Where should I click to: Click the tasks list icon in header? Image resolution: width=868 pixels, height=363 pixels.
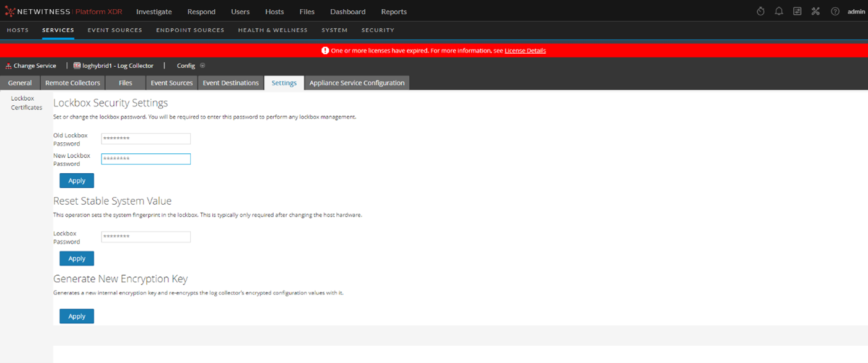click(797, 11)
